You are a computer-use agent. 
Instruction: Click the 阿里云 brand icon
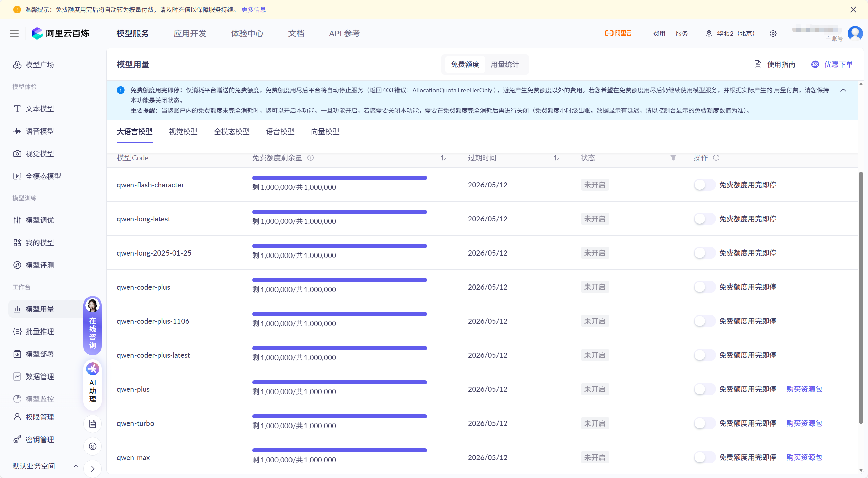[618, 33]
